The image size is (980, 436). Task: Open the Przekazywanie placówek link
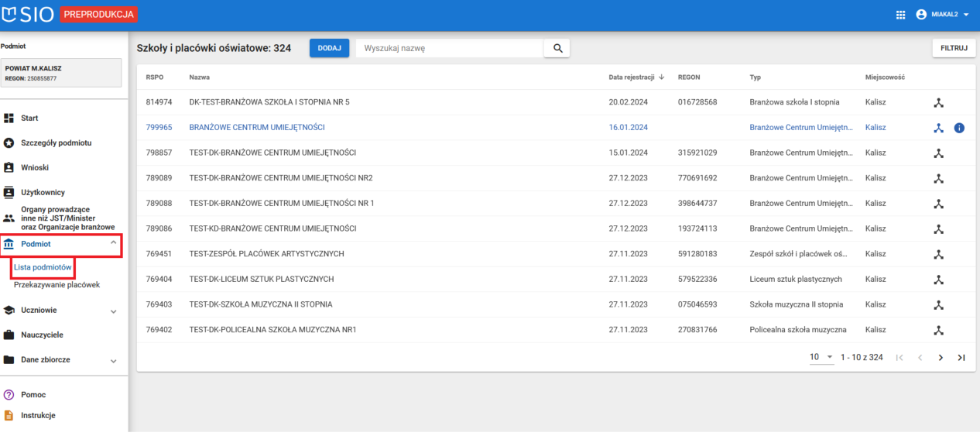point(57,285)
